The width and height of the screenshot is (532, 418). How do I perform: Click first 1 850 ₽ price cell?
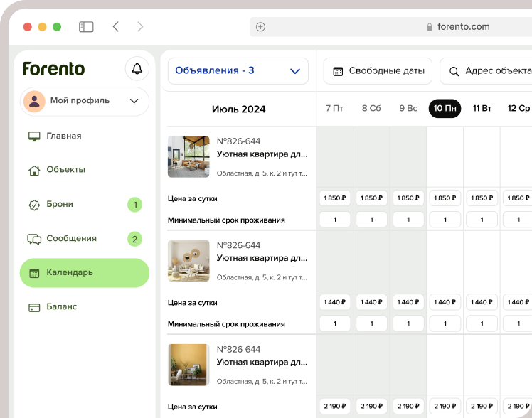(334, 198)
